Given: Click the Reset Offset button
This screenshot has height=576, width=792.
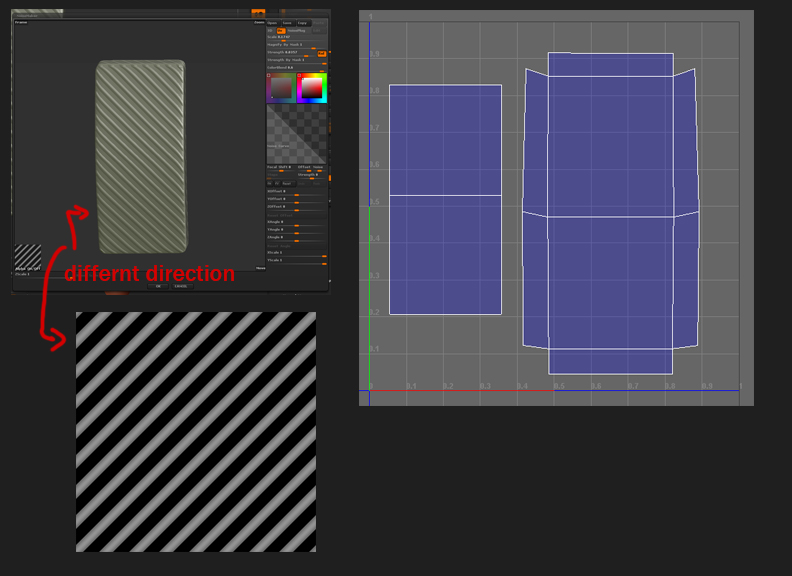Looking at the screenshot, I should click(x=296, y=215).
